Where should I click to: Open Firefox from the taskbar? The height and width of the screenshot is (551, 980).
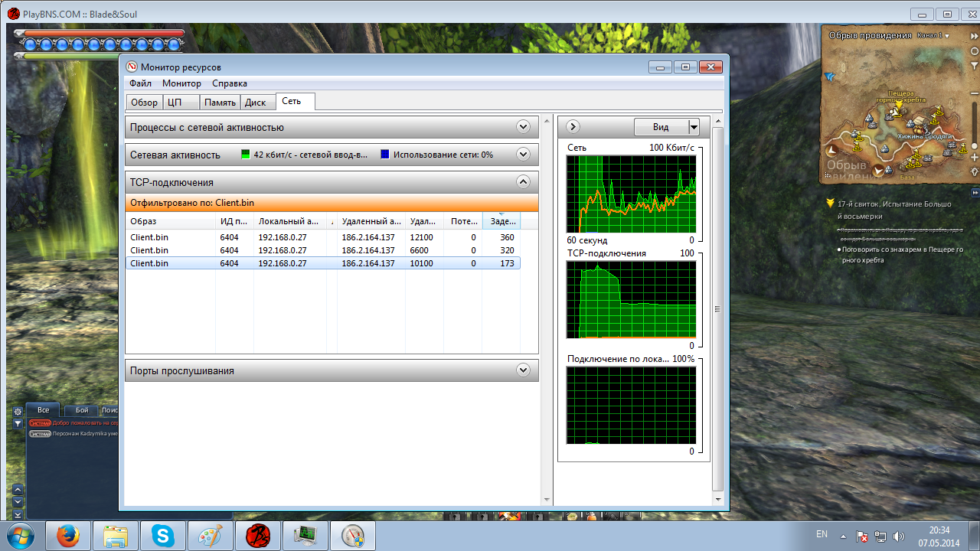click(x=69, y=536)
